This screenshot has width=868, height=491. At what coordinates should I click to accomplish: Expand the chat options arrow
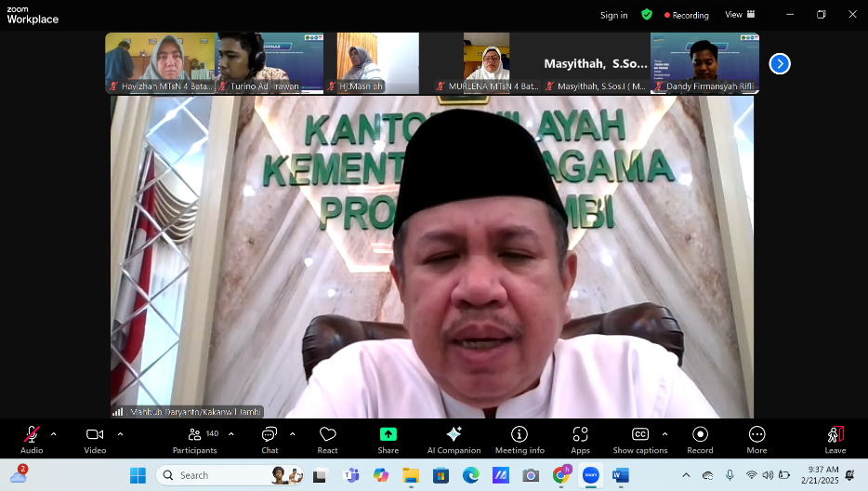pyautogui.click(x=293, y=434)
